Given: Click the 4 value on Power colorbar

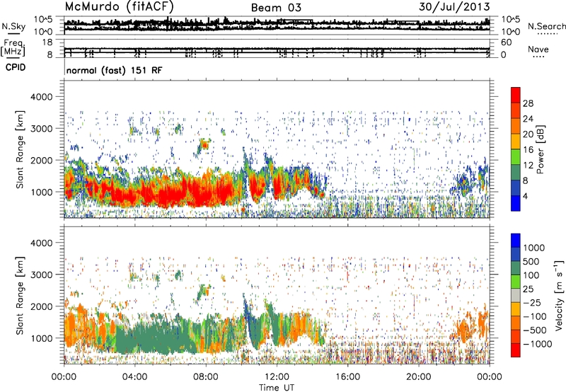Looking at the screenshot, I should coord(525,196).
